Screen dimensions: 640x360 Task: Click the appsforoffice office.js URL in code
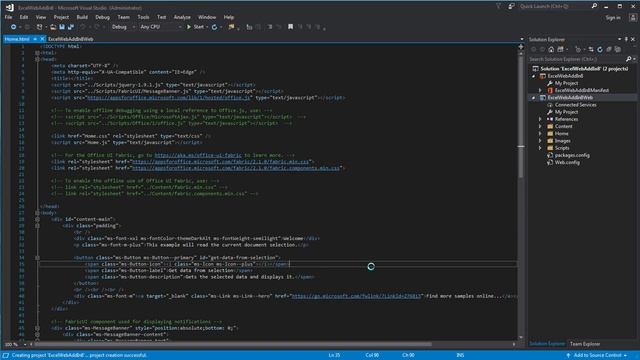(x=169, y=98)
